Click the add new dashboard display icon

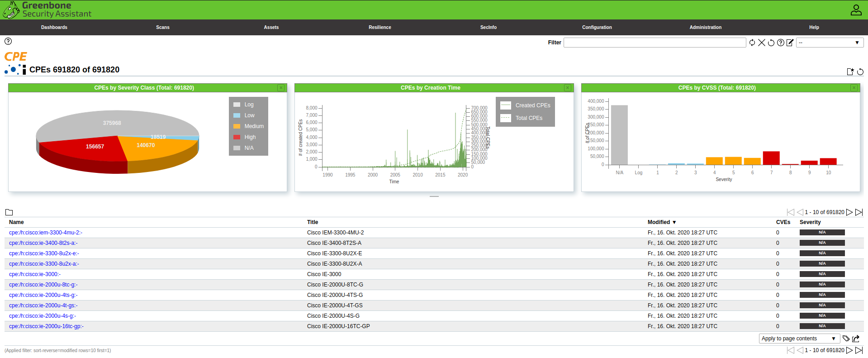tap(850, 72)
